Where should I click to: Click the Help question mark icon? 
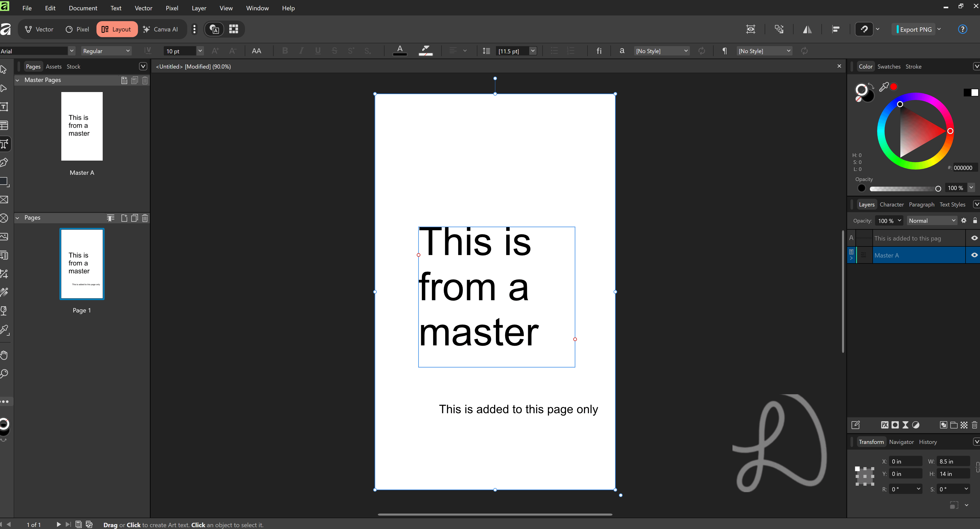(962, 29)
